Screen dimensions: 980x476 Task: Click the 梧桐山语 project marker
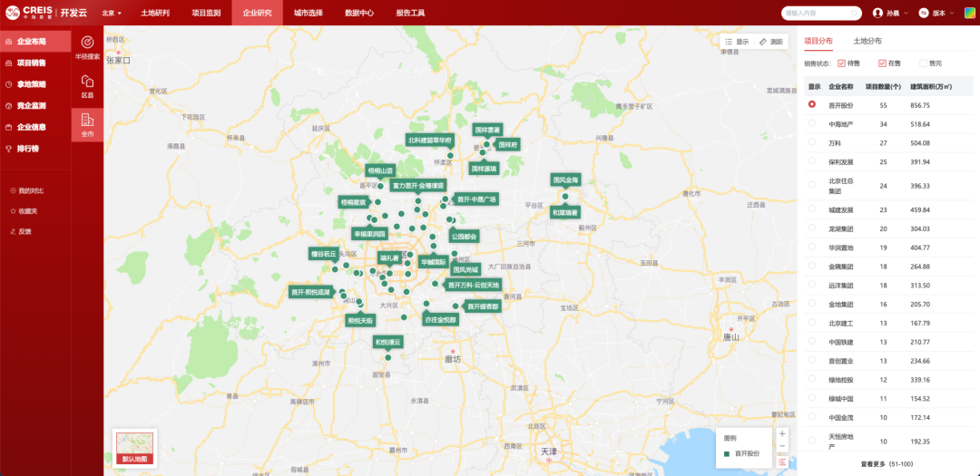pyautogui.click(x=380, y=170)
